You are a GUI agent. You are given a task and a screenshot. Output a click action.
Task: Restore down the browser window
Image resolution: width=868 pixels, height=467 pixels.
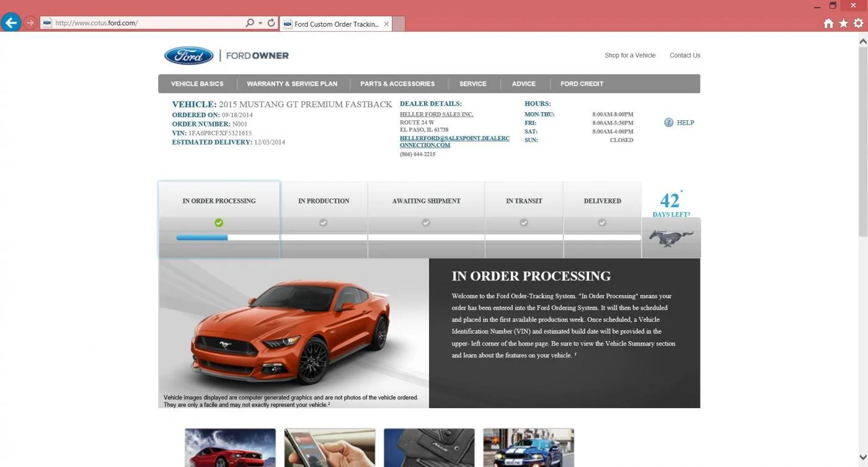coord(833,6)
